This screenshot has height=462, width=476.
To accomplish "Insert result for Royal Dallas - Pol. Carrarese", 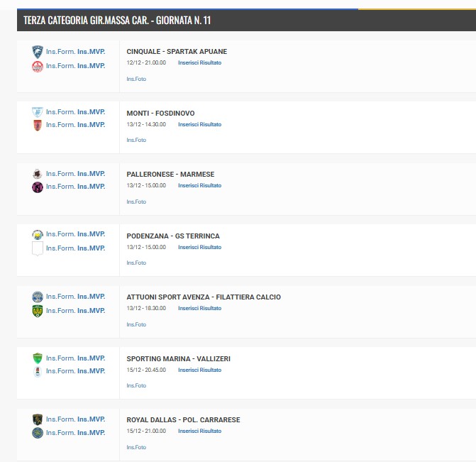I will coord(199,431).
